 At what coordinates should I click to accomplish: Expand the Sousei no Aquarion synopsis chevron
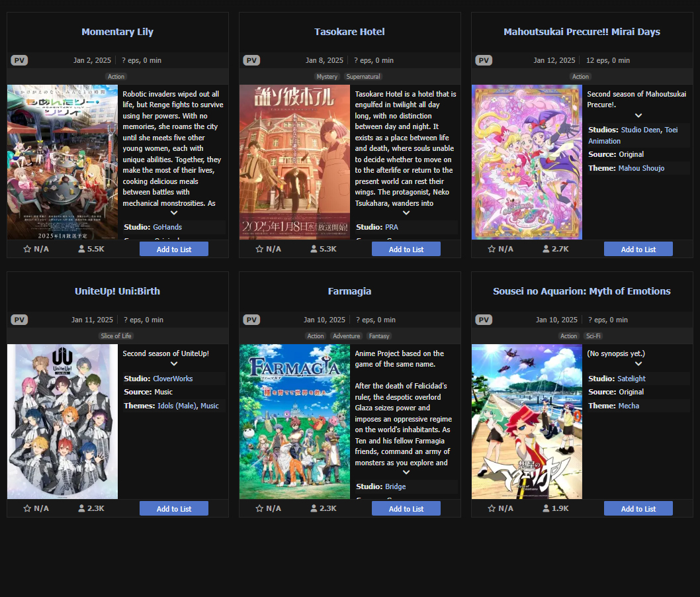tap(638, 364)
